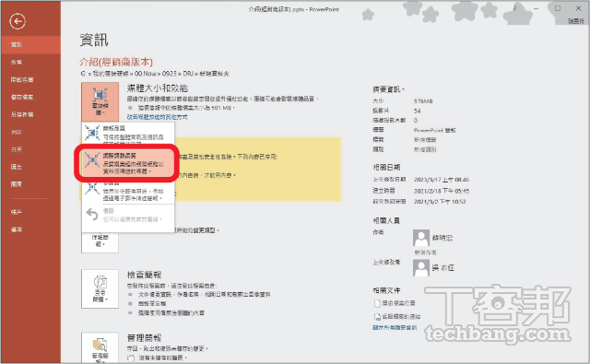This screenshot has width=590, height=364.
Task: Expand the 摘要資訊 (Properties) dropdown
Action: pos(389,89)
